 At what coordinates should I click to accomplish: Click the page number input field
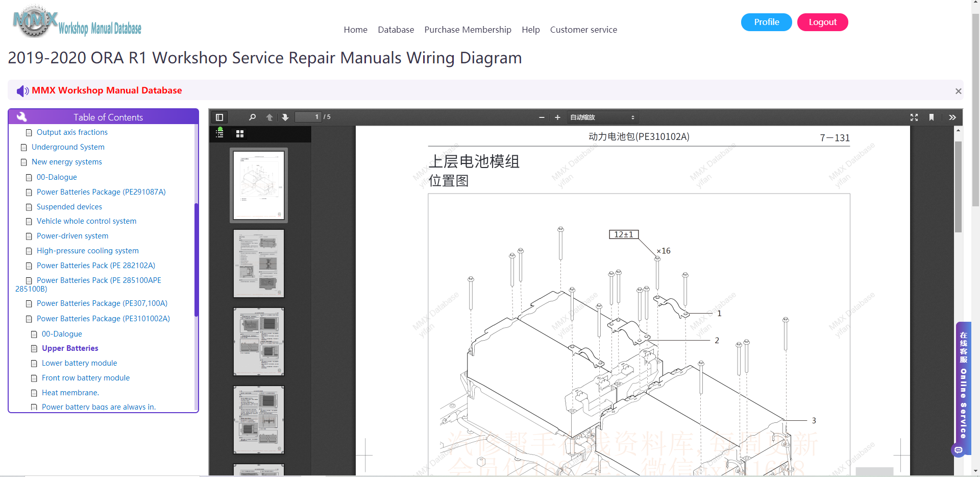click(309, 117)
